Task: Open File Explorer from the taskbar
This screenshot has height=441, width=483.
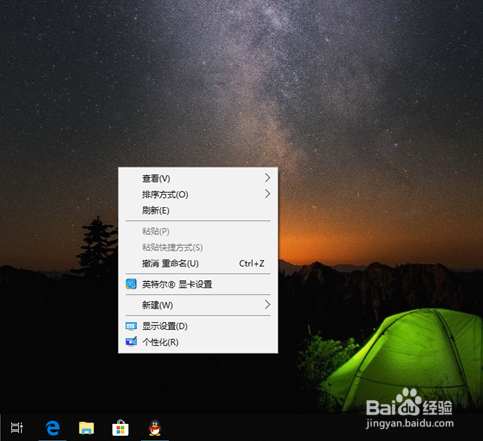Action: (86, 428)
